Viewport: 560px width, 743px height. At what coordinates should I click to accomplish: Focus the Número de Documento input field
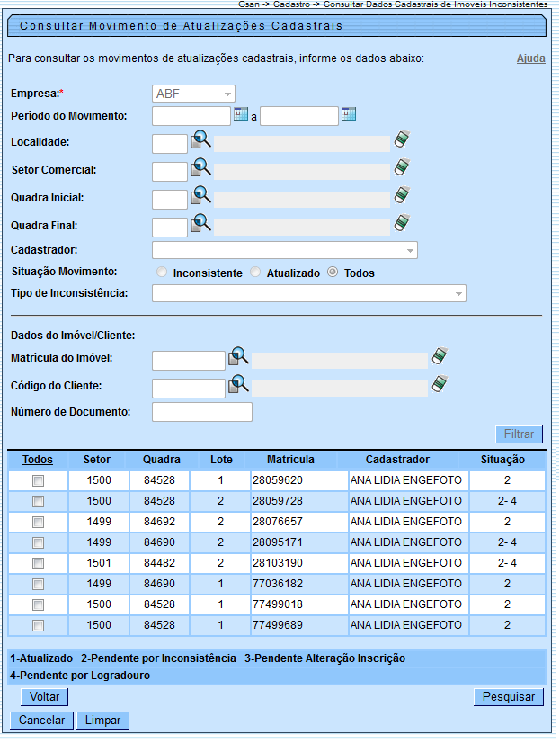coord(202,412)
